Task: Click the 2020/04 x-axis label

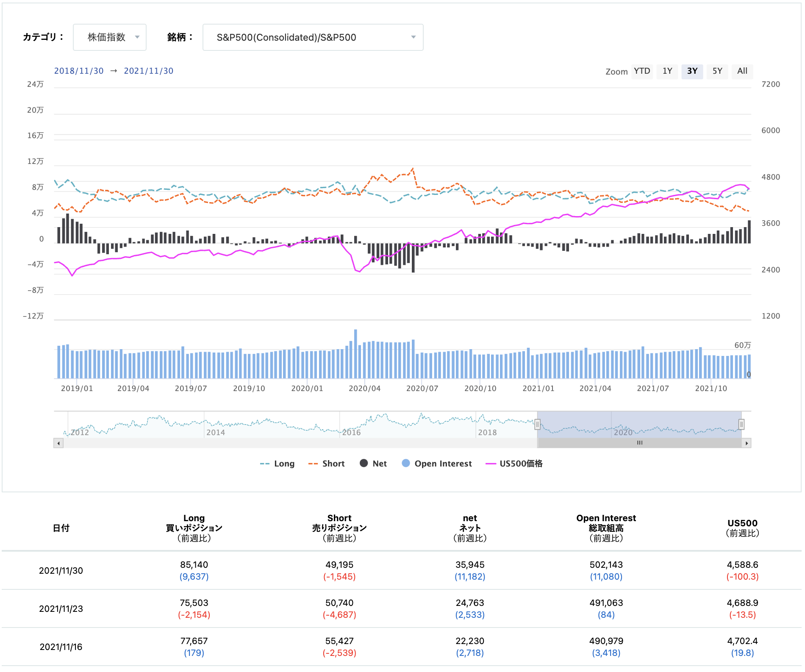Action: [365, 389]
